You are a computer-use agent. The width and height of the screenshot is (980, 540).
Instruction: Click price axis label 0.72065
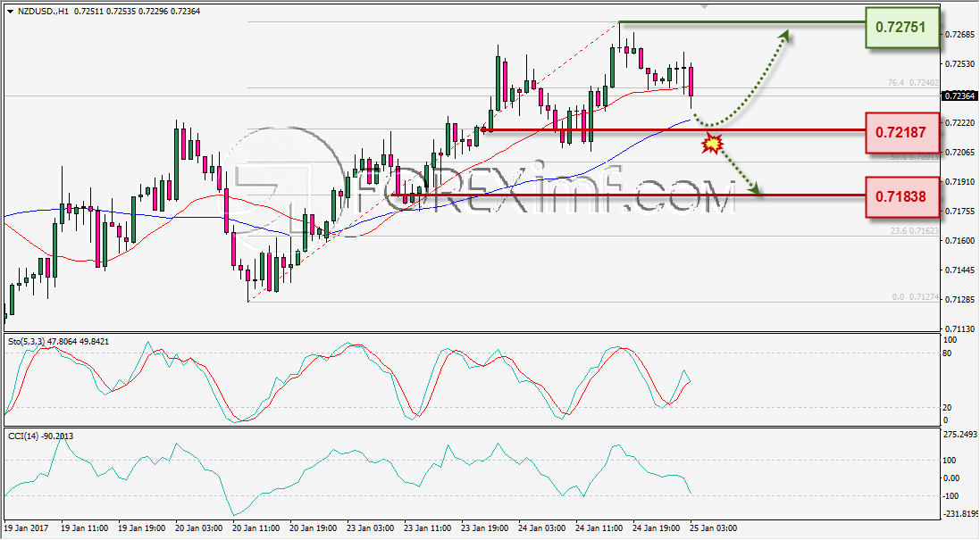tap(960, 153)
